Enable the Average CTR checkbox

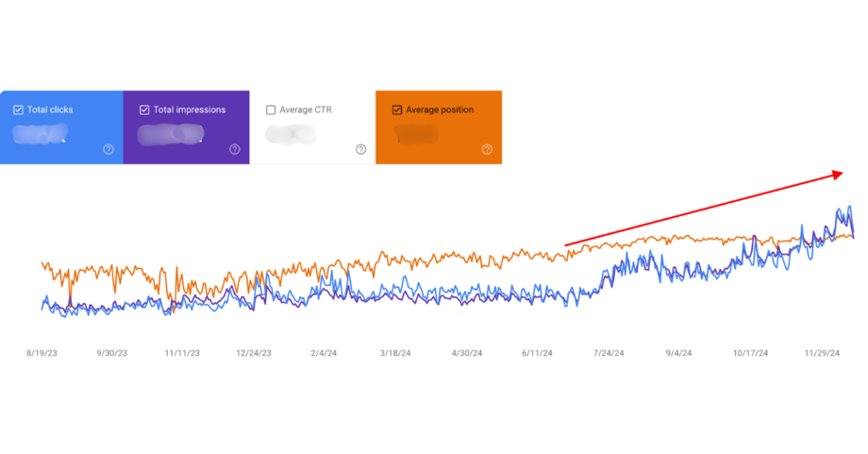click(x=271, y=110)
